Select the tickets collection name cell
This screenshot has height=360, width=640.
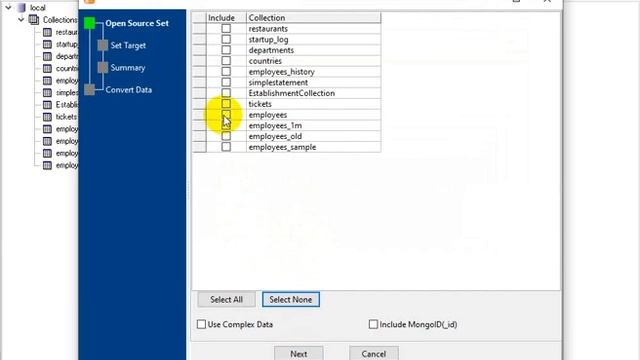pos(313,104)
